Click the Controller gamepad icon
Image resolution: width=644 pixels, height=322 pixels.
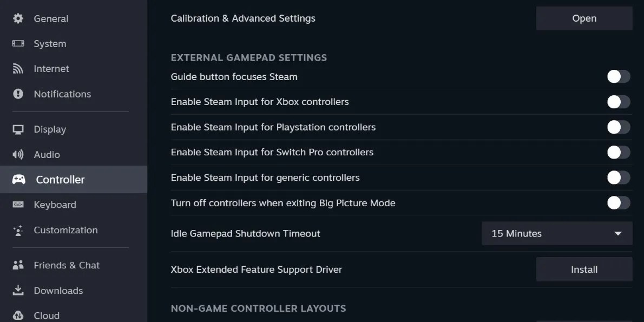tap(18, 179)
